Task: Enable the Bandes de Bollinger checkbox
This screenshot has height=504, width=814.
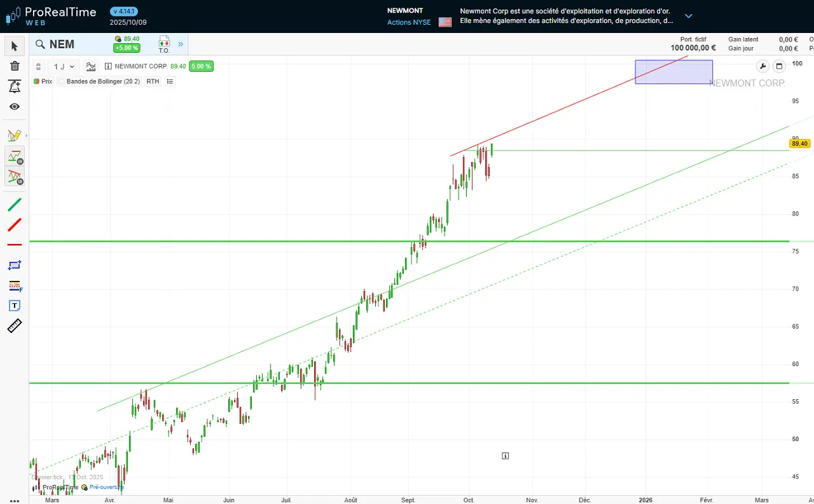Action: point(62,81)
